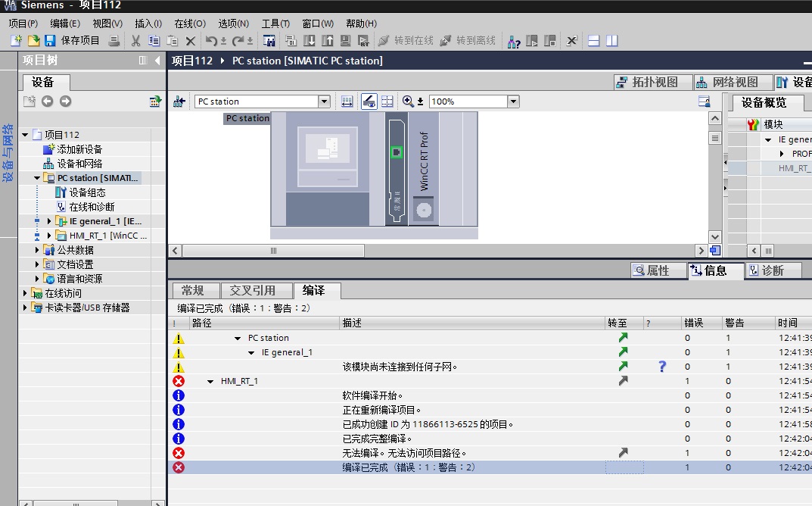Screen dimensions: 812x506
Task: Click the Cross-reference X icon in toolbar
Action: 571,40
